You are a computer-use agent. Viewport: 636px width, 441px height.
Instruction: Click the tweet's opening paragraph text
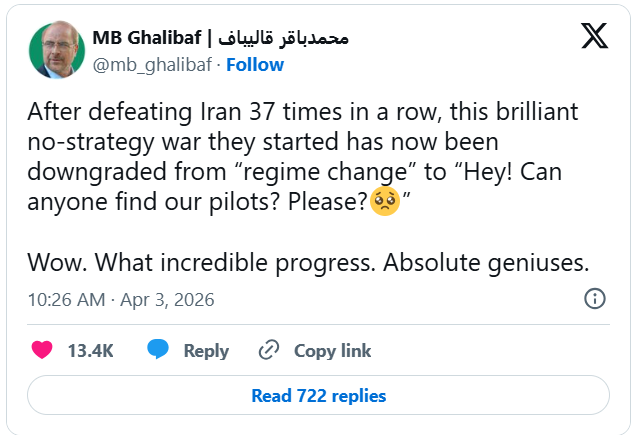[x=300, y=112]
